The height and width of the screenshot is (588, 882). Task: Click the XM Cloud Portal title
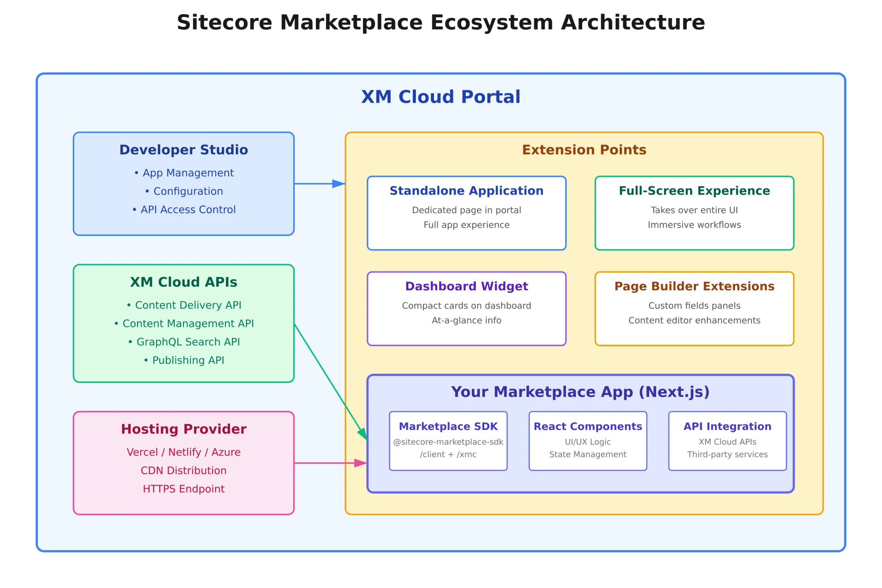point(441,97)
